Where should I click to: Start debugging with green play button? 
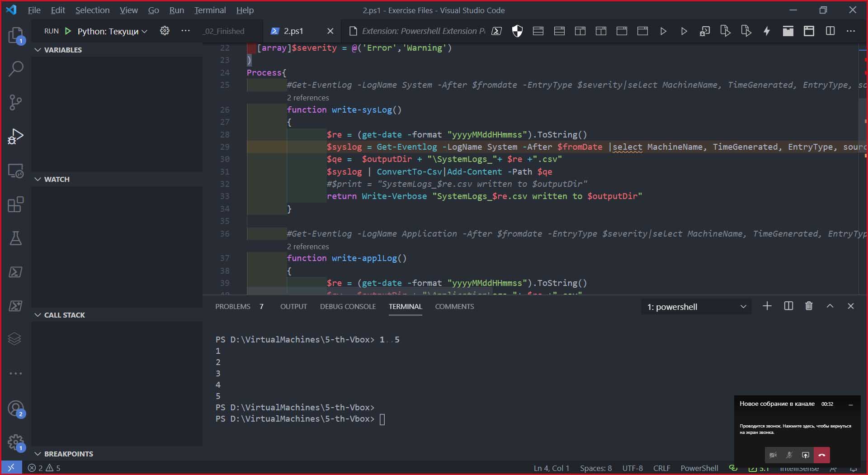68,31
